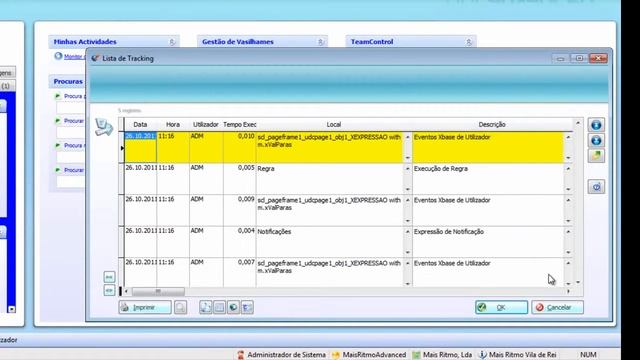Click scroll-down arrow in Execução de Regra cell

pyautogui.click(x=568, y=189)
